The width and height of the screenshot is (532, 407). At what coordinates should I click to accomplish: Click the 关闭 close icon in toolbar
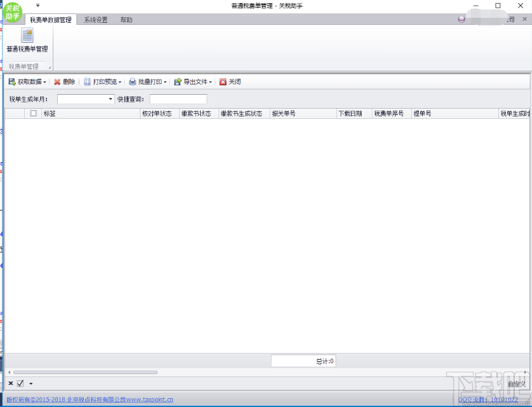pyautogui.click(x=224, y=81)
